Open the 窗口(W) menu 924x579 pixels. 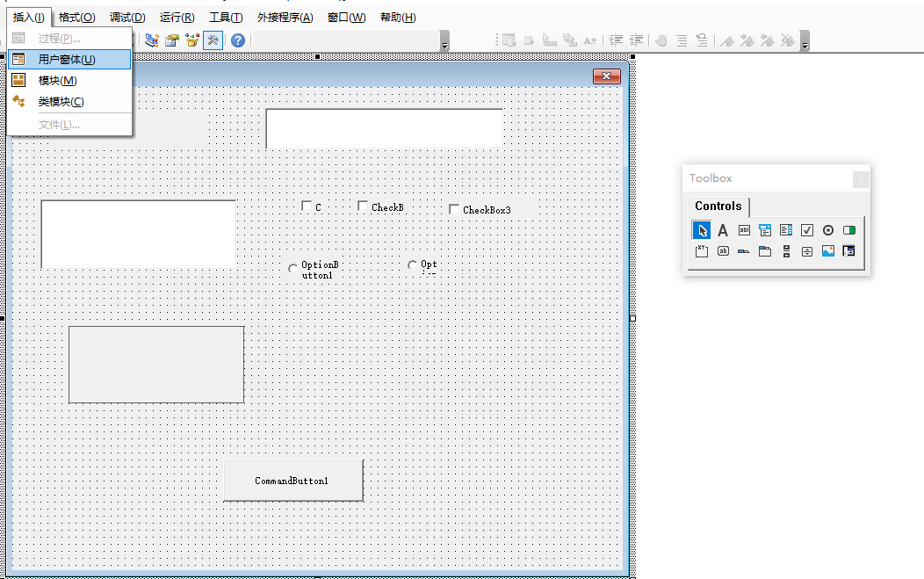[346, 17]
